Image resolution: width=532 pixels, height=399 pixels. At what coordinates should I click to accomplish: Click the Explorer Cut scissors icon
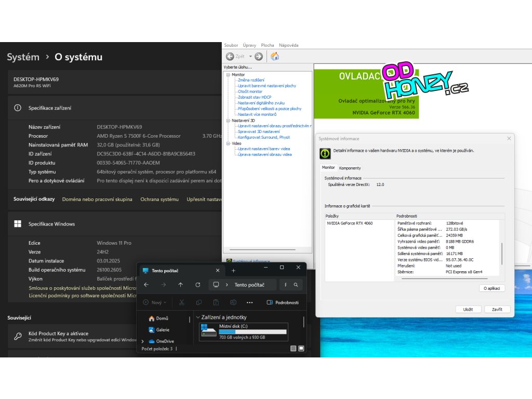[182, 302]
